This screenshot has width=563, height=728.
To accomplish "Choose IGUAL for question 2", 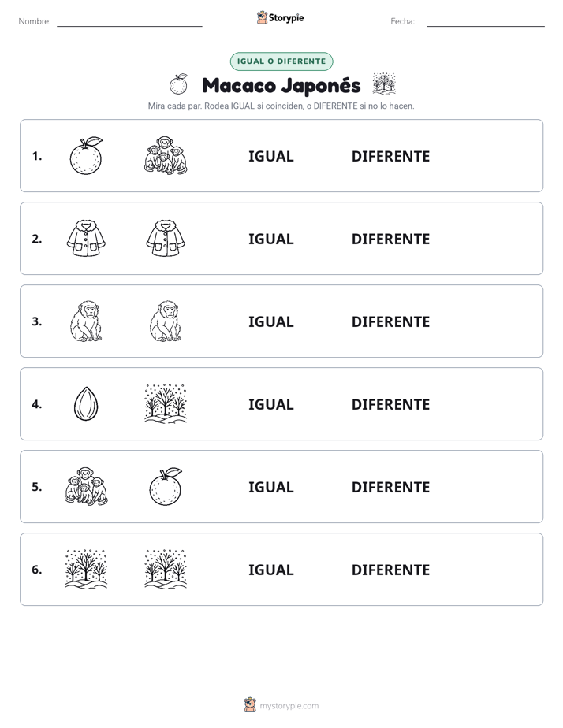I will pos(270,239).
